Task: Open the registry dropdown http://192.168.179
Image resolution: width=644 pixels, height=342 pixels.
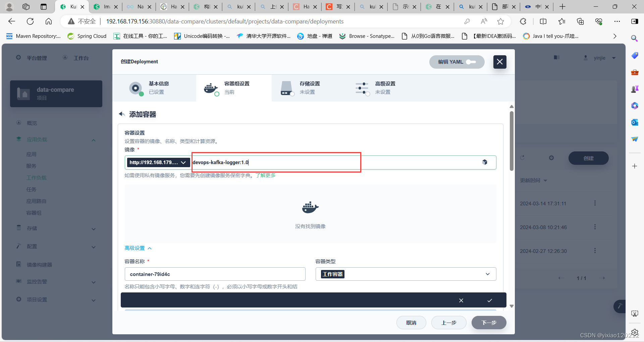Action: (x=158, y=162)
